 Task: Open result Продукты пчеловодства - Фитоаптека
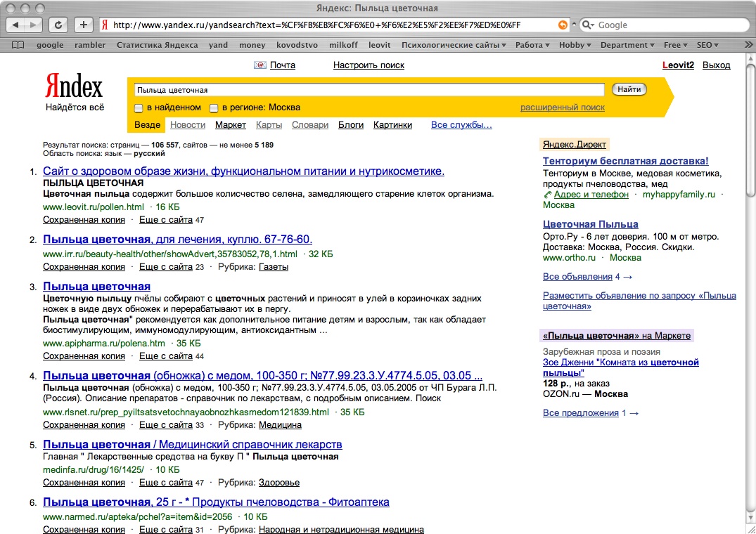[x=216, y=502]
